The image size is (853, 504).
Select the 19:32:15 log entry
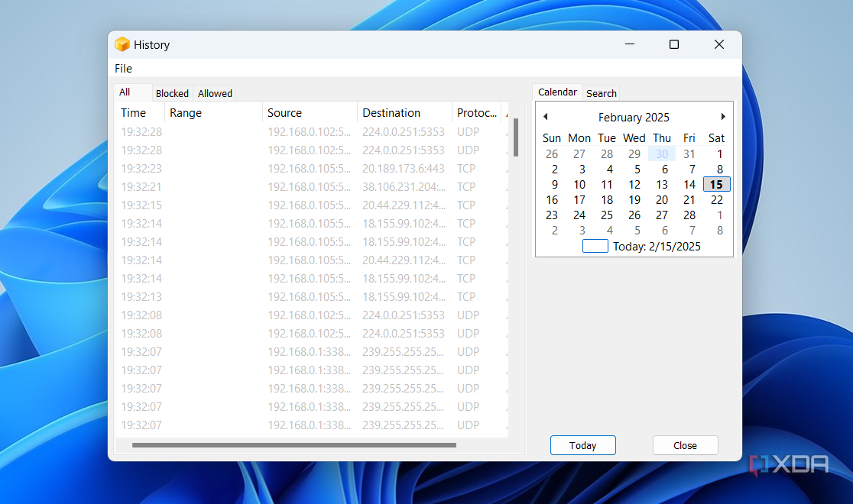[313, 205]
